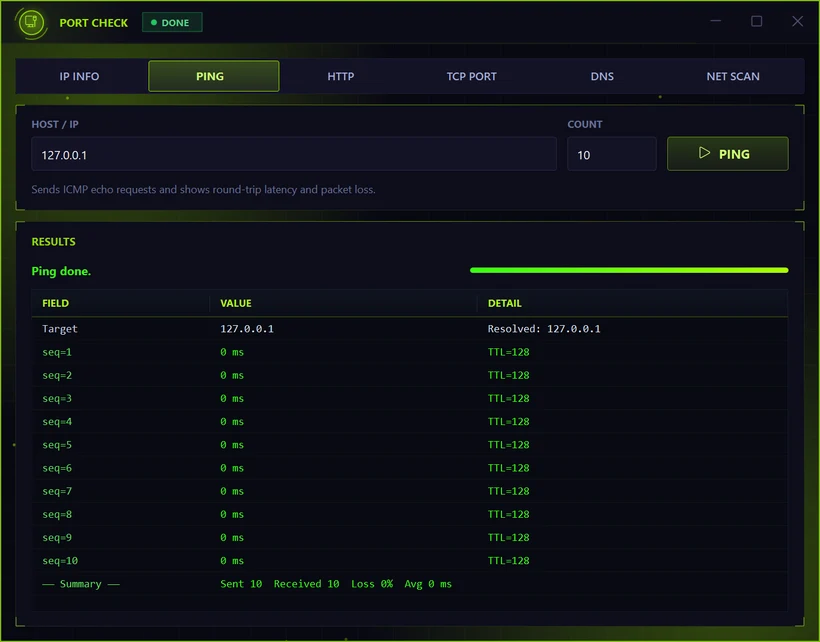Switch to the IP INFO tab
Image resolution: width=820 pixels, height=642 pixels.
click(79, 76)
